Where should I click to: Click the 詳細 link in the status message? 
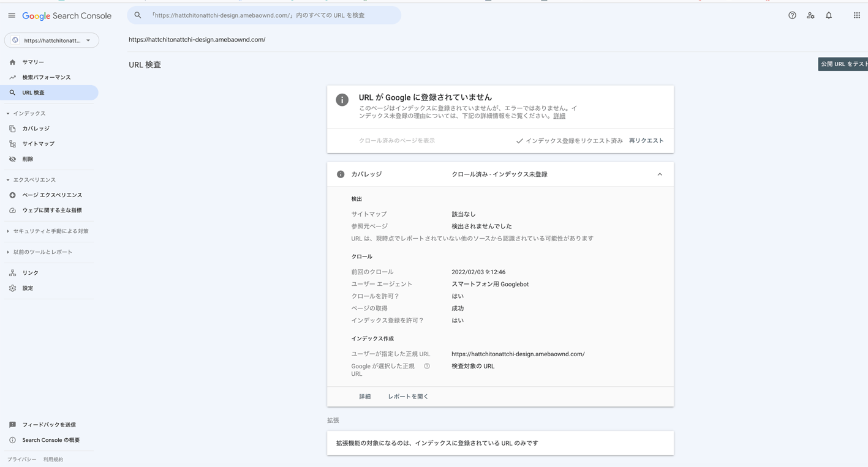coord(559,116)
